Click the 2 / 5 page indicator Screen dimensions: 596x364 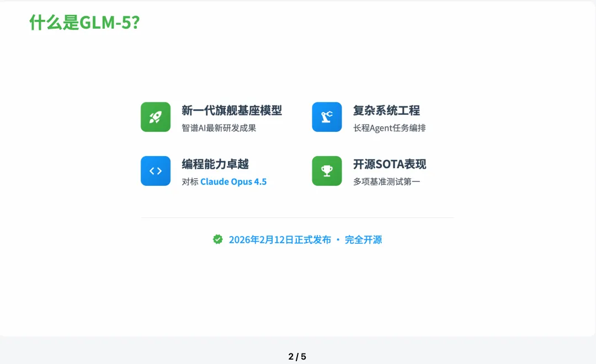[x=297, y=356]
